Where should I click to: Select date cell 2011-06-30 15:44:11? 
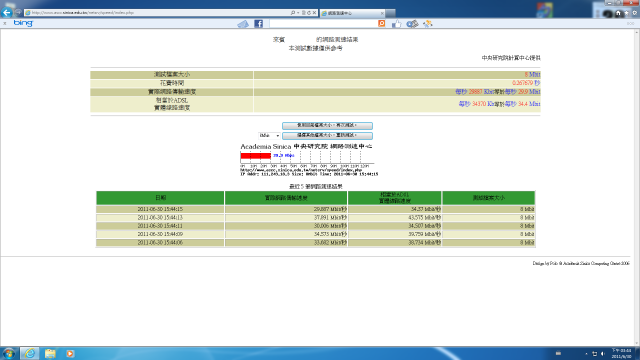click(x=160, y=226)
